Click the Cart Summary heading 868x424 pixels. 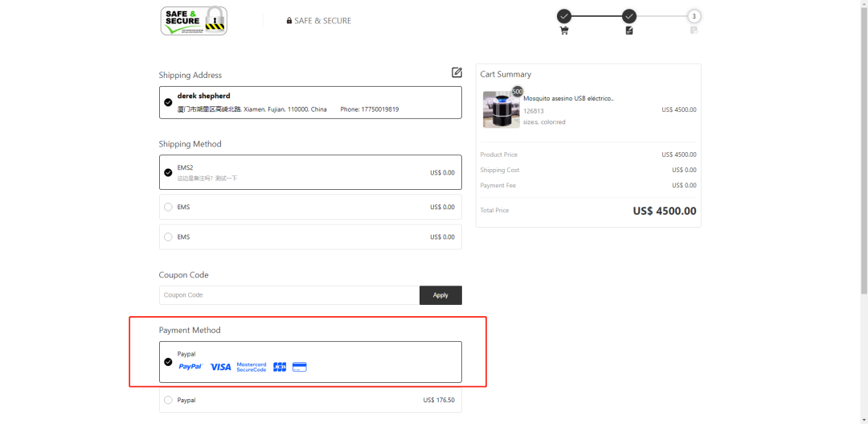[x=506, y=74]
